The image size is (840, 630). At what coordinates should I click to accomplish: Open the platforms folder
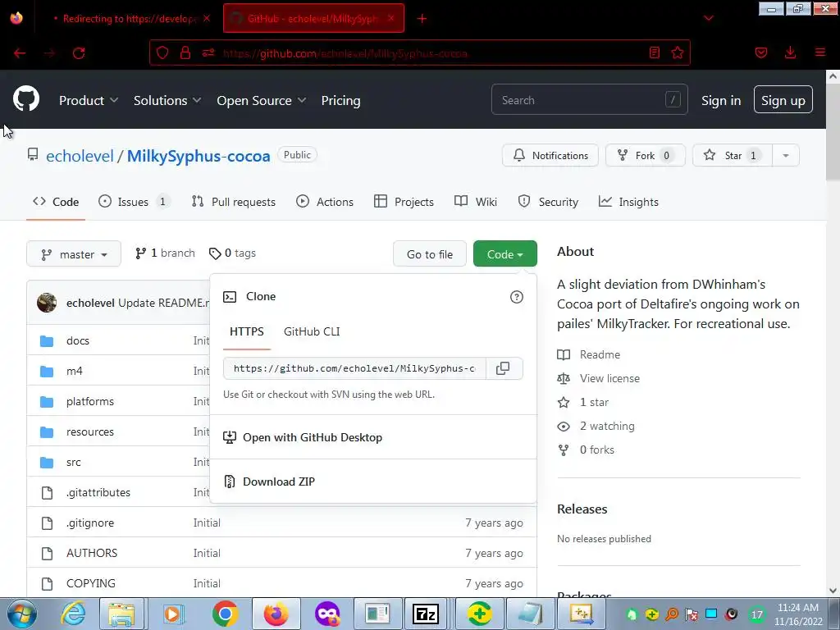90,401
